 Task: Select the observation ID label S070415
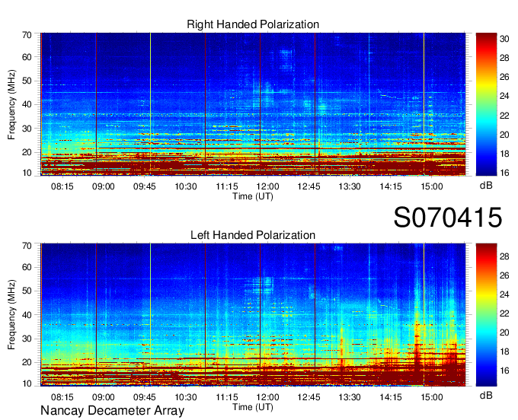pyautogui.click(x=448, y=218)
